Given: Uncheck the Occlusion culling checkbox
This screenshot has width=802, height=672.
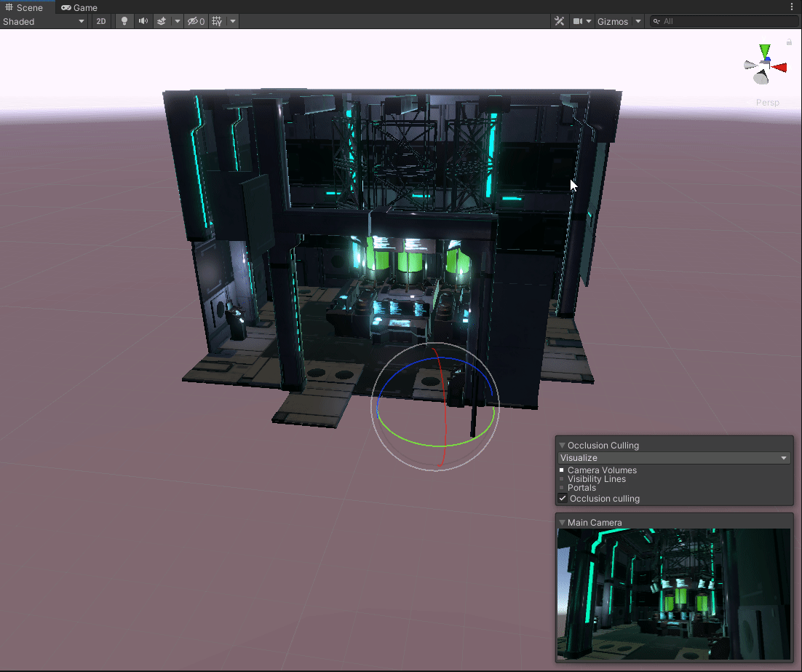Looking at the screenshot, I should point(563,499).
